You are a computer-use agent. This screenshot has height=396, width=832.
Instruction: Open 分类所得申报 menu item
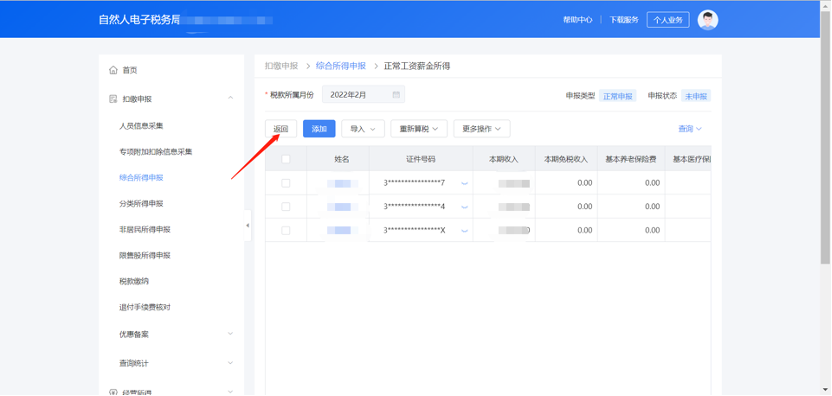(x=141, y=203)
